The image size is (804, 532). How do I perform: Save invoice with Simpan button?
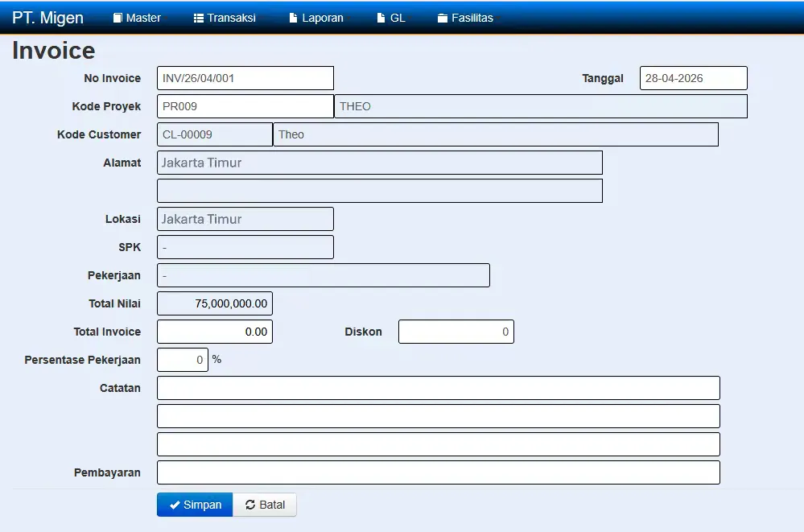[x=195, y=505]
